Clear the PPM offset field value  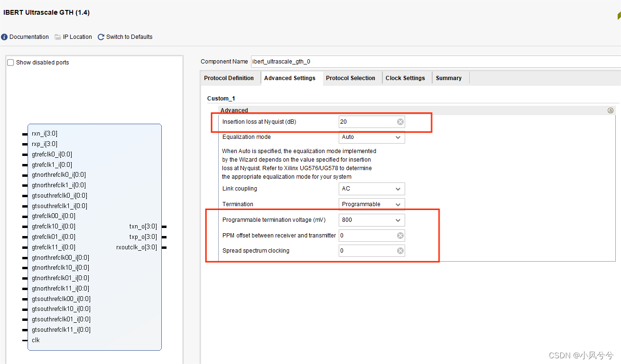400,236
